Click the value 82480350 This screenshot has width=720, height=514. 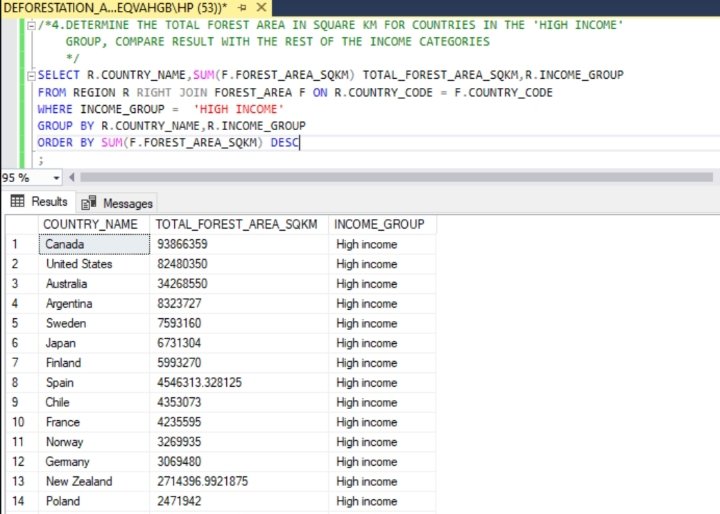tap(182, 264)
